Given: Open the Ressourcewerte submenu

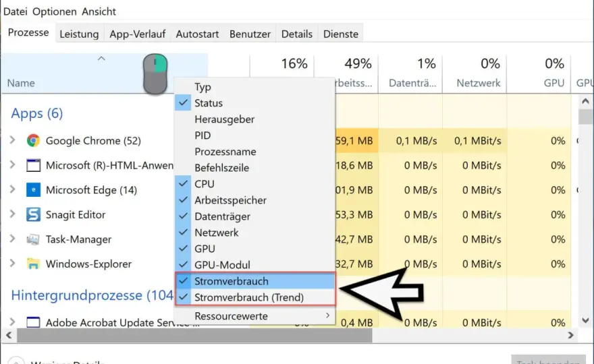Looking at the screenshot, I should [254, 316].
